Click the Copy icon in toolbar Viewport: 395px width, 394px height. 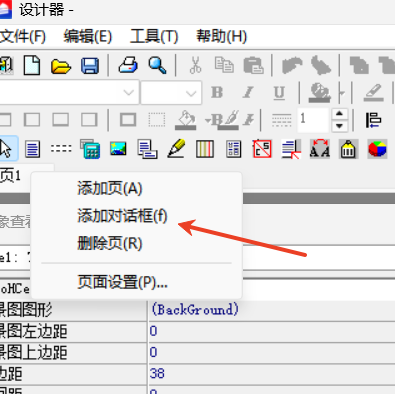(x=224, y=65)
